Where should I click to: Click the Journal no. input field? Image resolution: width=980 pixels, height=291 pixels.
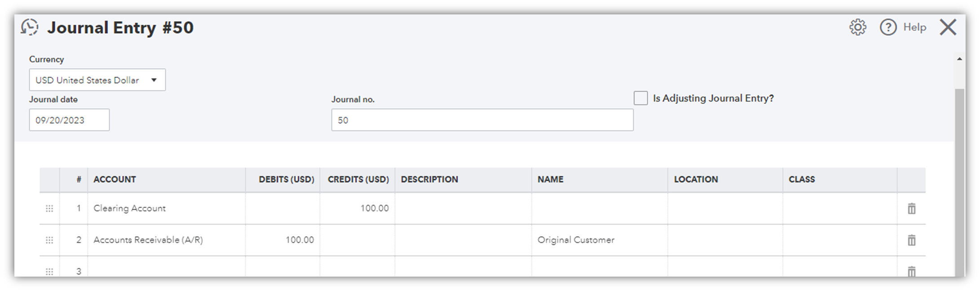[x=482, y=120]
